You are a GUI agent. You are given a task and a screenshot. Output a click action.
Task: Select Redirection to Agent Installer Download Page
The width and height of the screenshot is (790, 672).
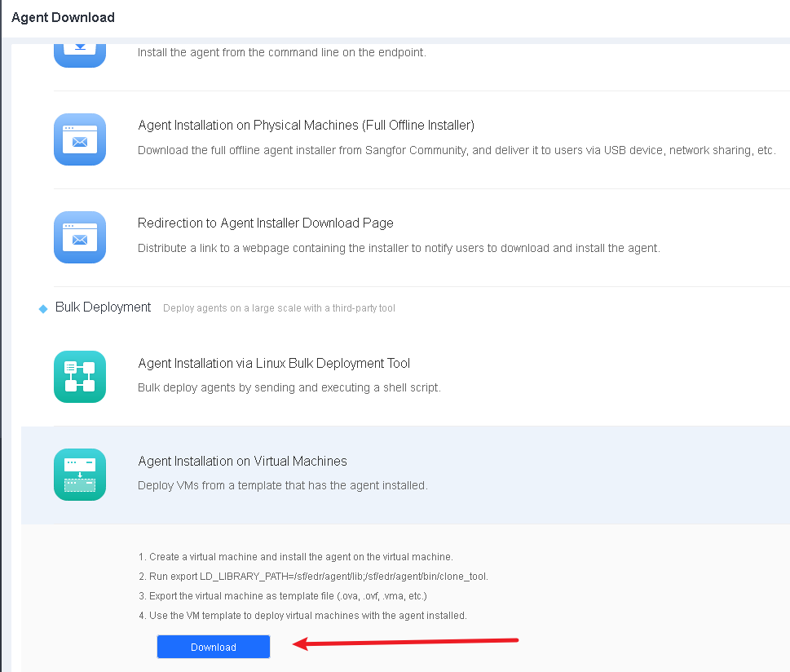pyautogui.click(x=266, y=223)
